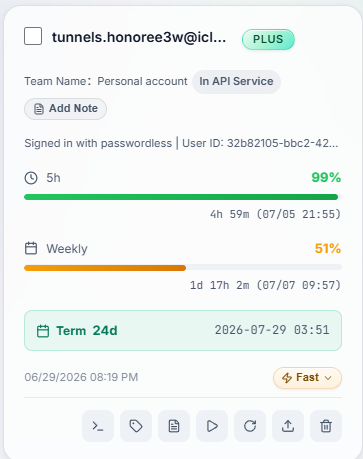Tick the checkbox next to tunnels.honoree3w account

click(33, 36)
